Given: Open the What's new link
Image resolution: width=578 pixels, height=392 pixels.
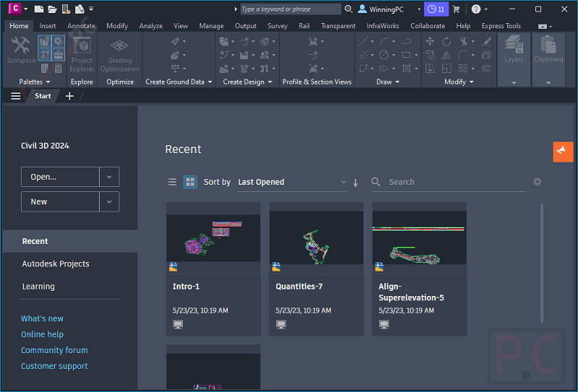Looking at the screenshot, I should click(x=42, y=318).
